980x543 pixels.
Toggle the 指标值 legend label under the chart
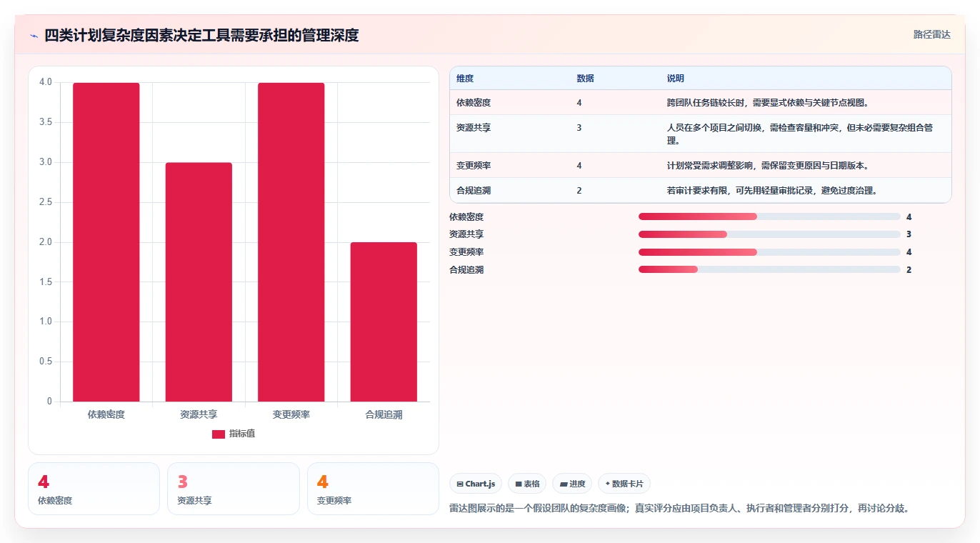242,434
